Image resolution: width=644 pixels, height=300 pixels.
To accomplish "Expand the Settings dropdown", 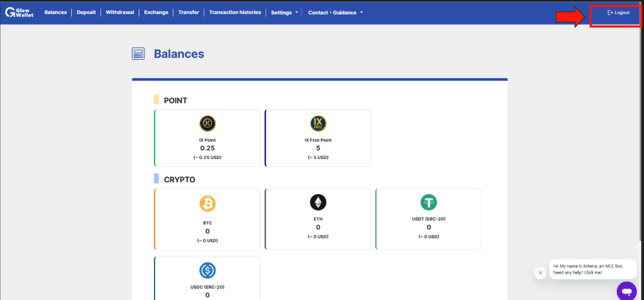I will pos(284,13).
